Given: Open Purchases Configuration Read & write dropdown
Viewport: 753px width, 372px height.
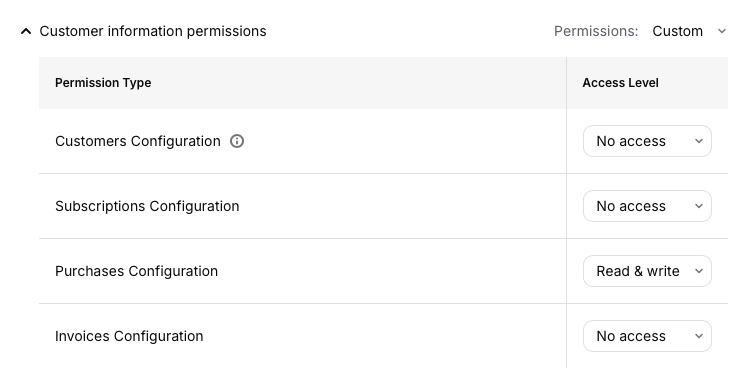Looking at the screenshot, I should point(647,271).
